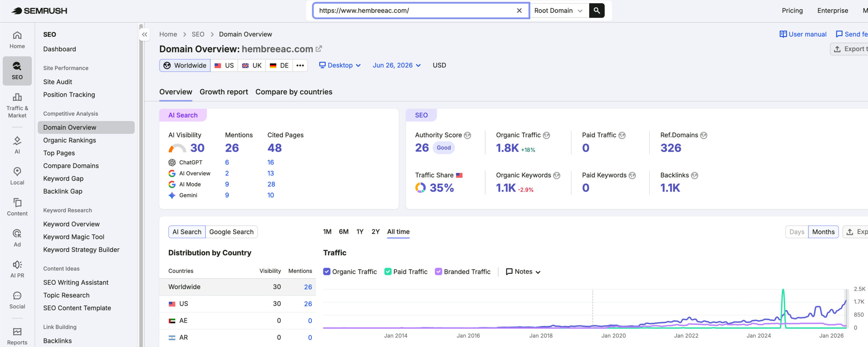This screenshot has height=347, width=868.
Task: Open the Reports sidebar icon
Action: 17,336
